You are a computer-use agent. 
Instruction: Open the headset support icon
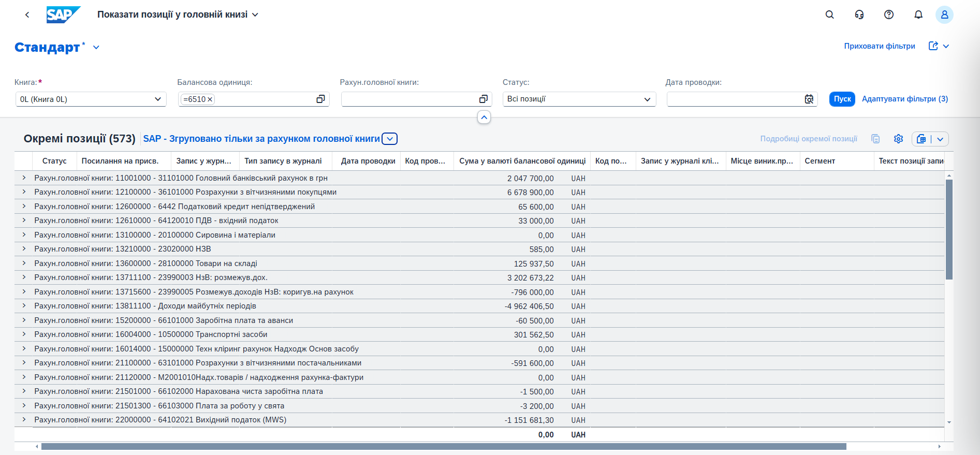(x=859, y=14)
